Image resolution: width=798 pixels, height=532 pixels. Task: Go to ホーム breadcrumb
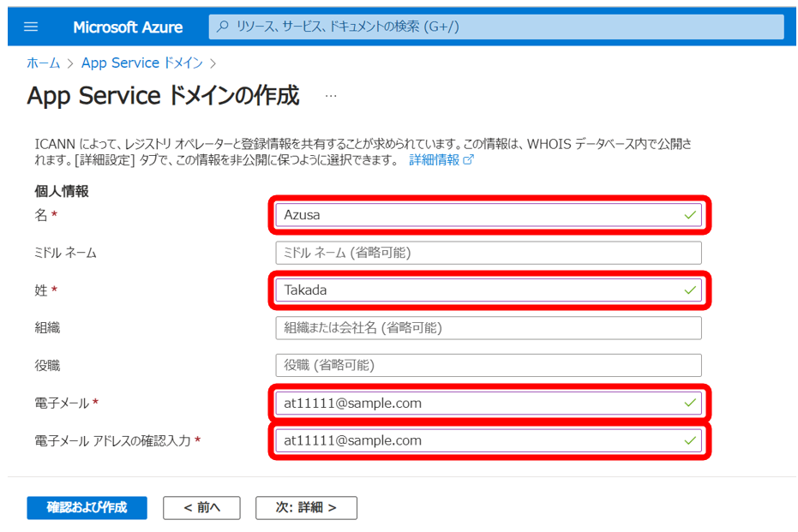pyautogui.click(x=43, y=63)
